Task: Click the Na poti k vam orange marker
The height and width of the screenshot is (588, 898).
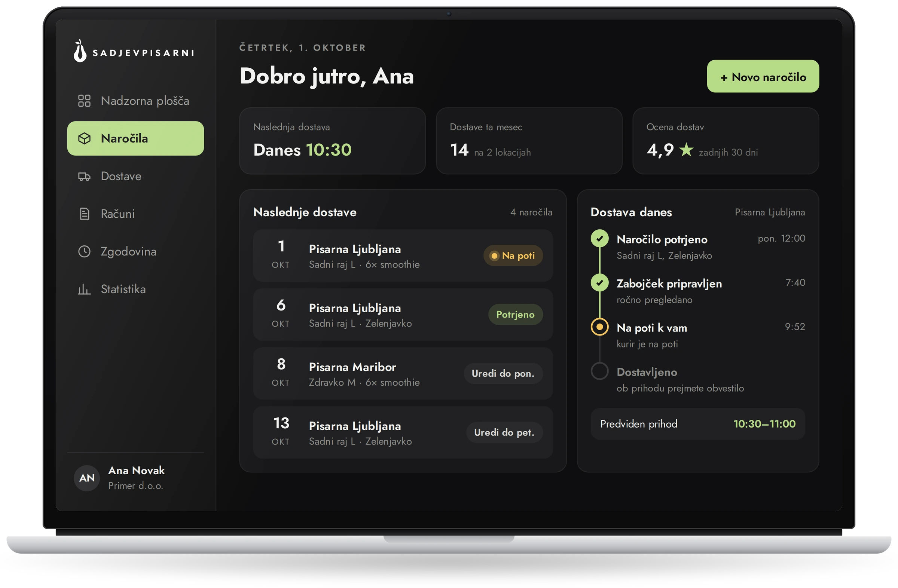Action: 599,327
